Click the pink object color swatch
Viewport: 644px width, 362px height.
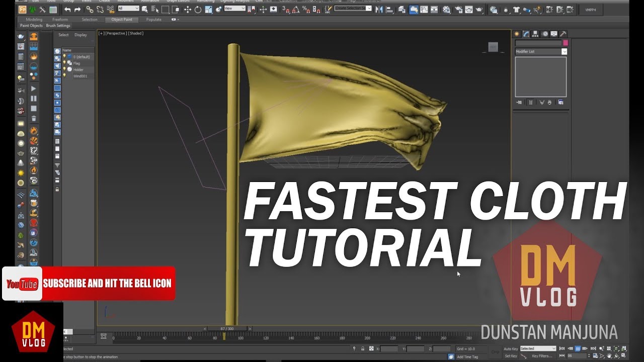(566, 43)
